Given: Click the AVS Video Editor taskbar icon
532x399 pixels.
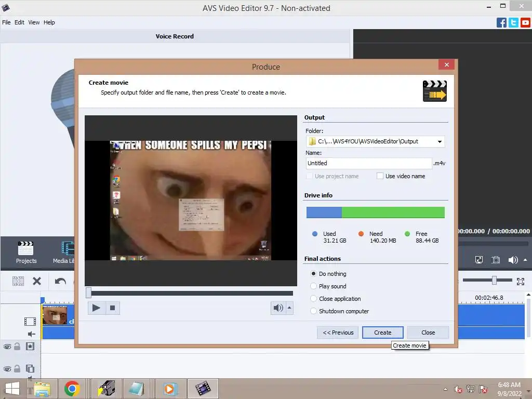Looking at the screenshot, I should (203, 389).
